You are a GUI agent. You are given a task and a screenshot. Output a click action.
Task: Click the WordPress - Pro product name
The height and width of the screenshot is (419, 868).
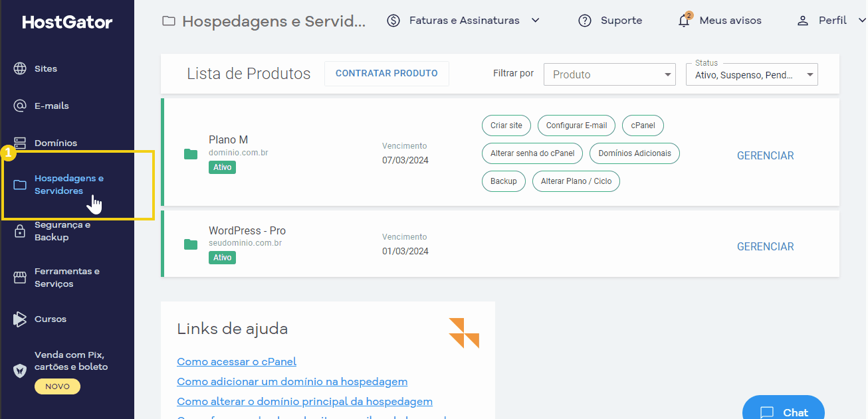click(247, 231)
